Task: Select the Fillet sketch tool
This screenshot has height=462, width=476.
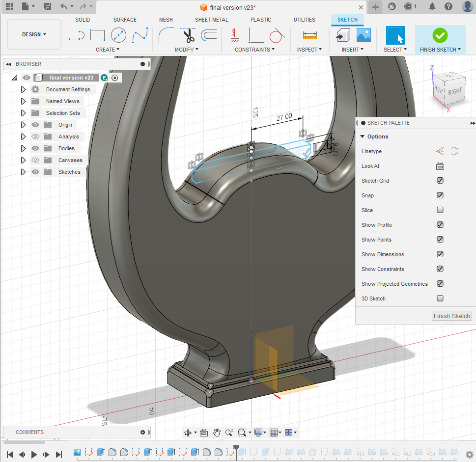Action: click(x=167, y=35)
